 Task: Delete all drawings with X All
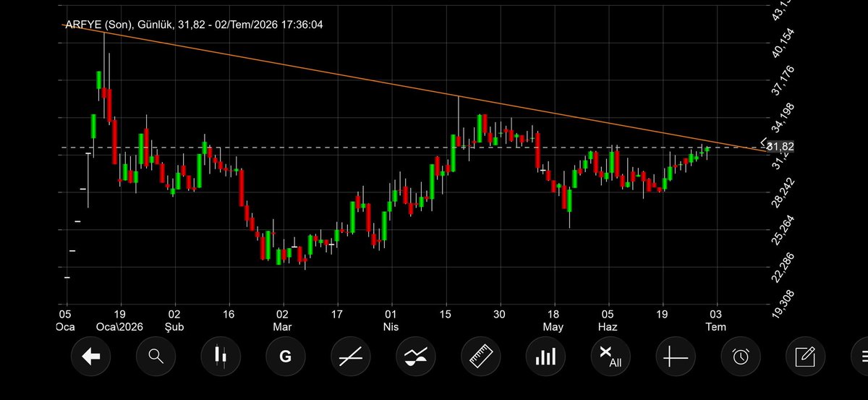pyautogui.click(x=611, y=356)
